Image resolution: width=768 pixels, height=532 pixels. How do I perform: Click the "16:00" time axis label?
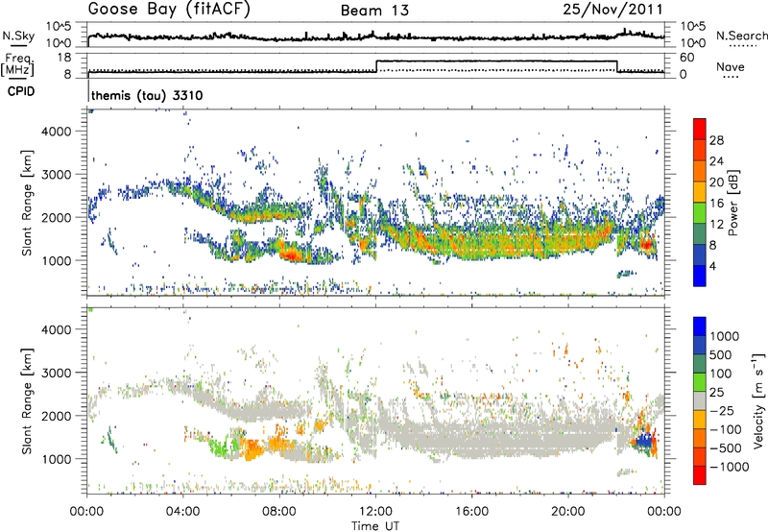point(471,512)
